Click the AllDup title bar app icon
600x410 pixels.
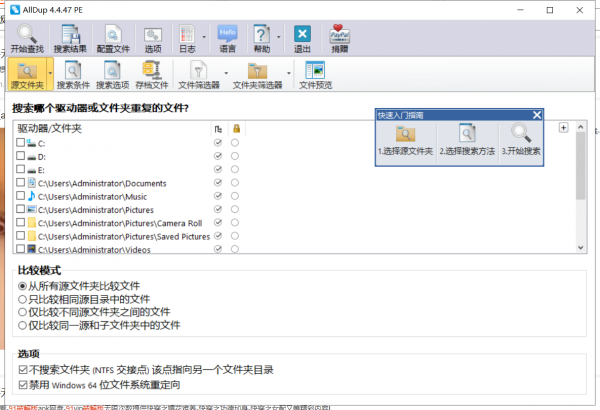(15, 10)
